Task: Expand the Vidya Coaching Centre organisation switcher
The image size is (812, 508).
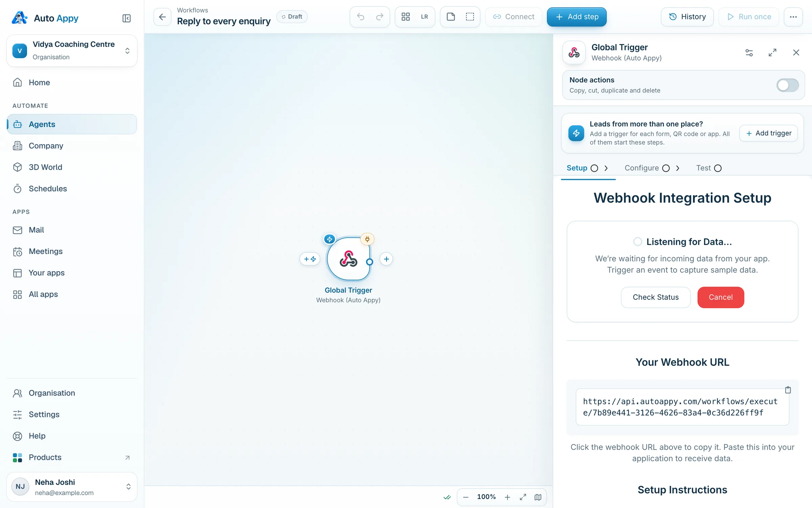Action: click(x=72, y=51)
